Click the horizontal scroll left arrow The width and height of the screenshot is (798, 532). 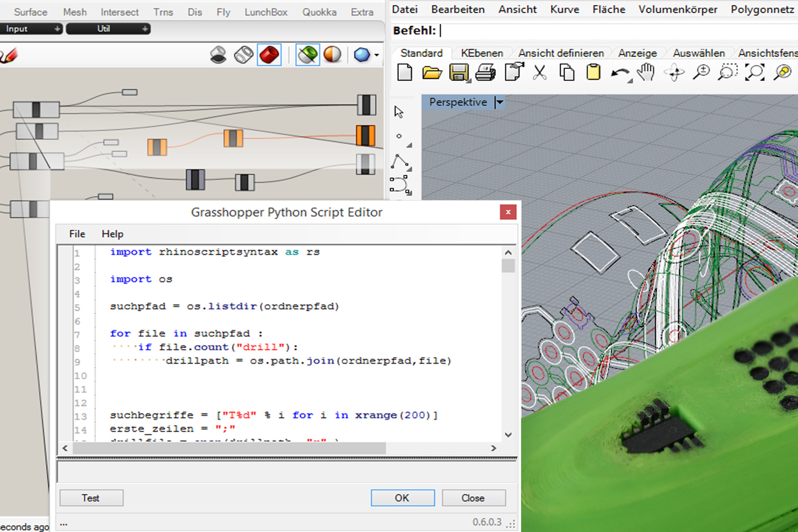[x=65, y=448]
